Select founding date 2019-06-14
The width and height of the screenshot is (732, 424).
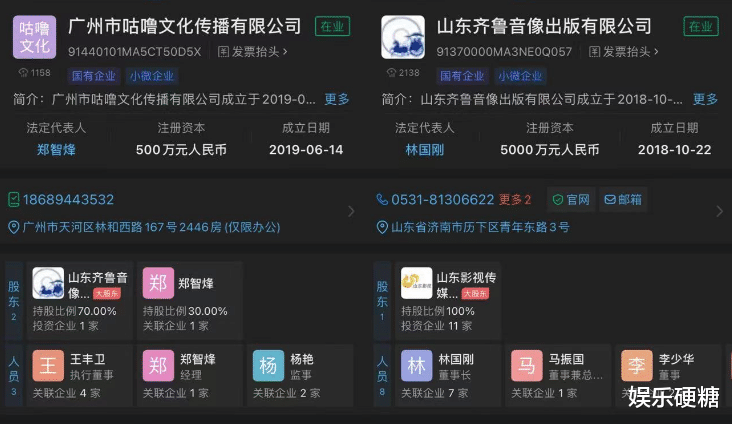click(x=306, y=150)
